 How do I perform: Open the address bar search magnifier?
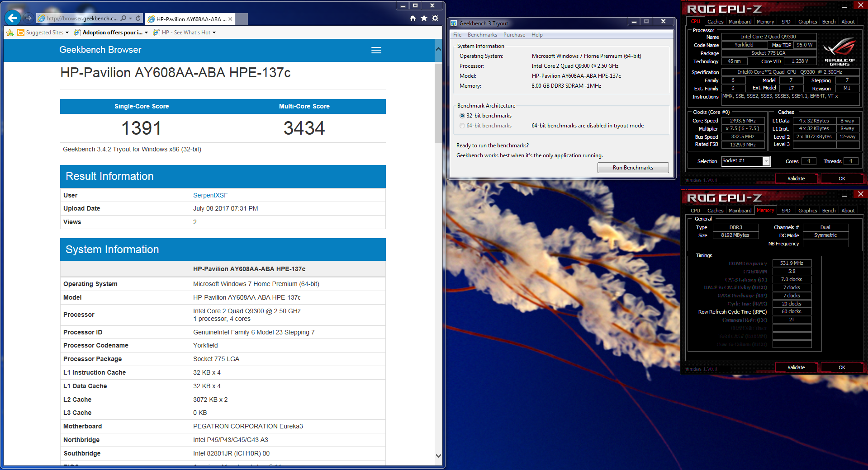point(123,19)
